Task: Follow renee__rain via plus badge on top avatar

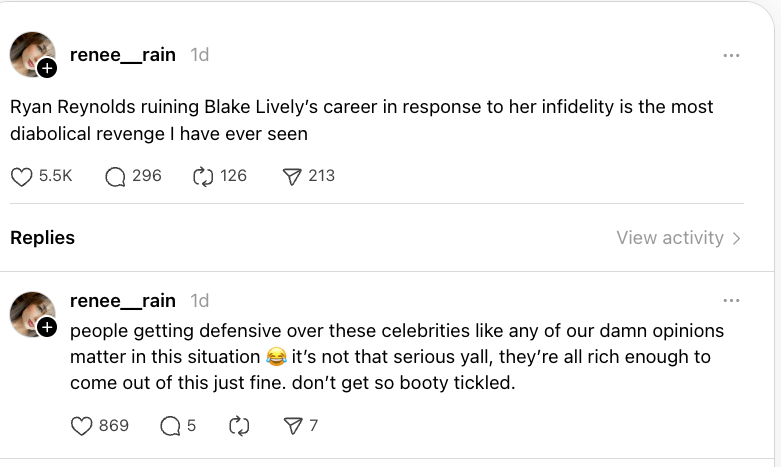Action: [47, 69]
